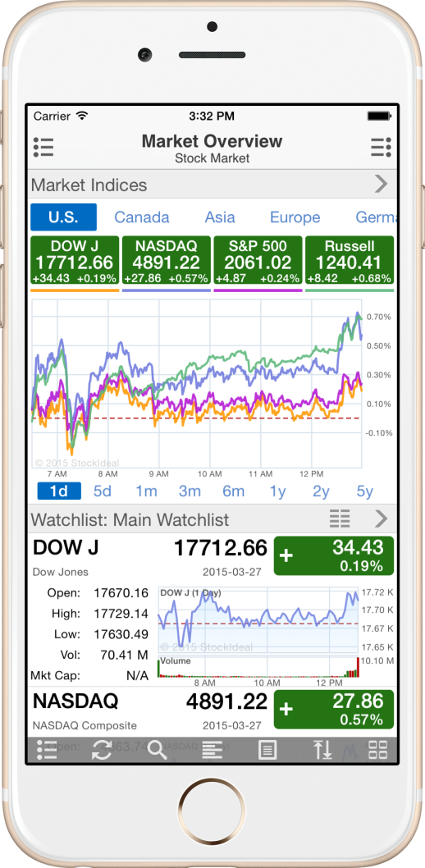Tap the aligned text lines icon in bottom toolbar
This screenshot has height=868, width=425.
[x=212, y=750]
